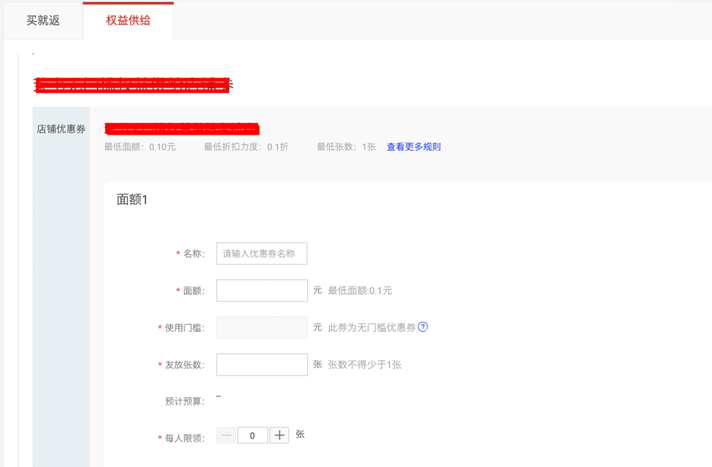
Task: Select the 权益供给 tab
Action: click(128, 20)
